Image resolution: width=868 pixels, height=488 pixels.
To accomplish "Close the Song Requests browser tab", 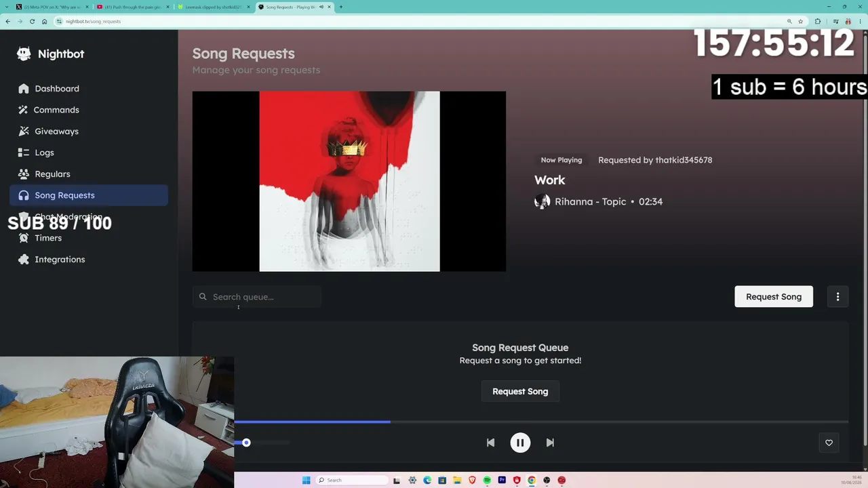I will click(x=329, y=7).
